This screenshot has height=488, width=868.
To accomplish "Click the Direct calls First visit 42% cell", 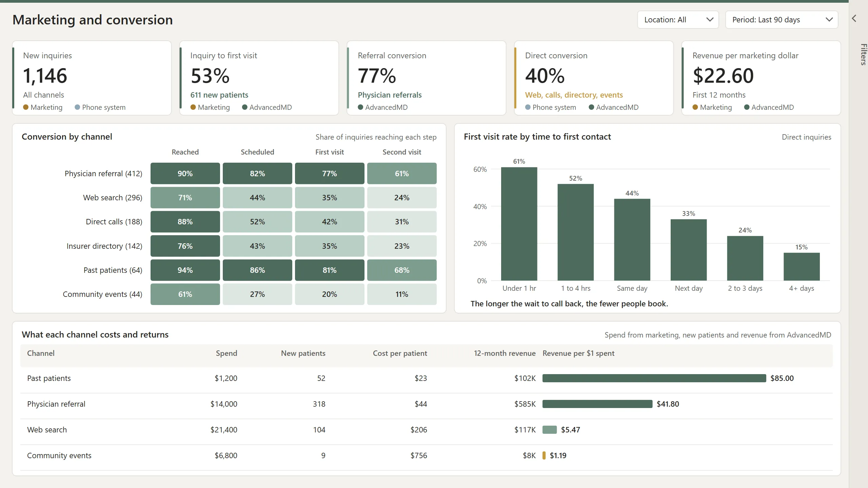I will 330,222.
